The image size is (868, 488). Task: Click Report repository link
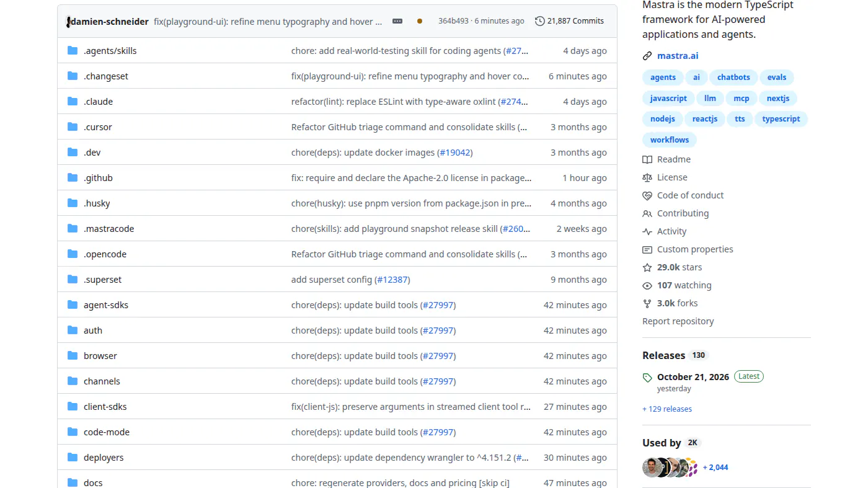(x=678, y=321)
